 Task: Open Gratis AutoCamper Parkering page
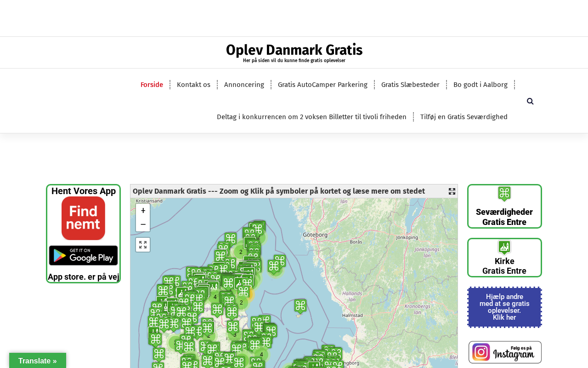click(322, 85)
